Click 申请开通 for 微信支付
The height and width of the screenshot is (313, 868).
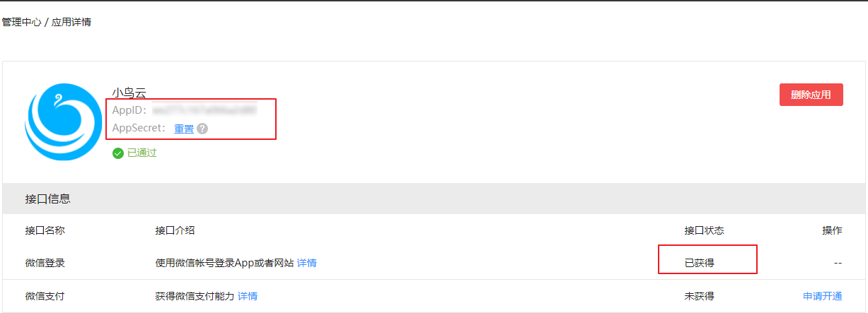point(823,296)
